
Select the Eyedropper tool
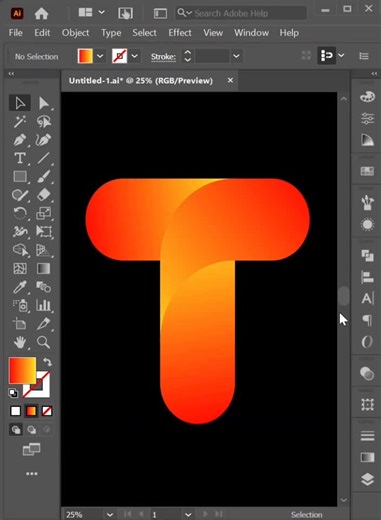pos(20,287)
